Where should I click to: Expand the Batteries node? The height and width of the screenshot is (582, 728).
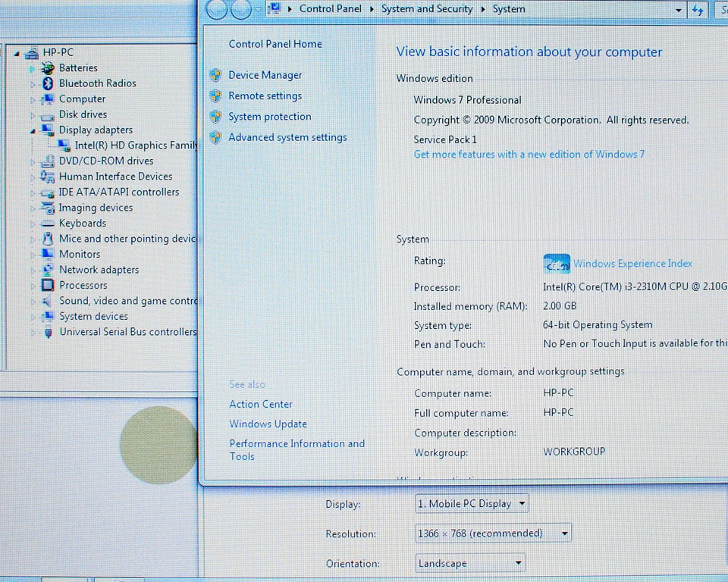pos(32,69)
